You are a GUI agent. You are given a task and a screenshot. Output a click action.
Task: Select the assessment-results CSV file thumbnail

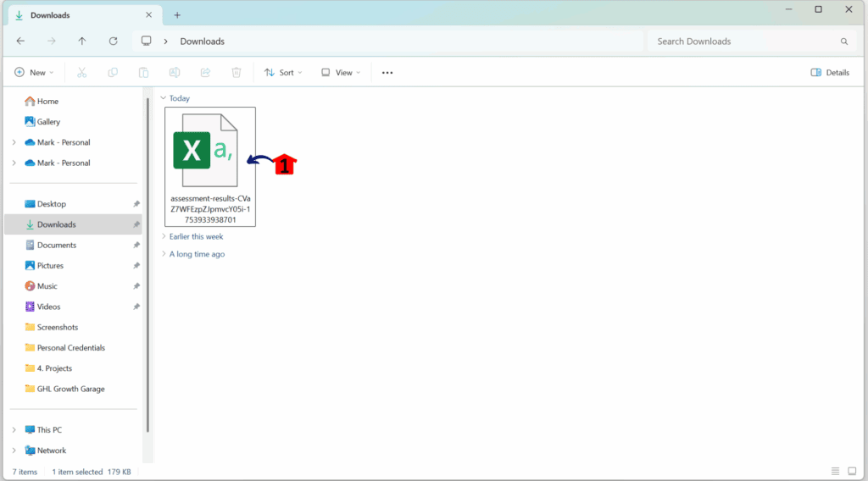coord(205,150)
